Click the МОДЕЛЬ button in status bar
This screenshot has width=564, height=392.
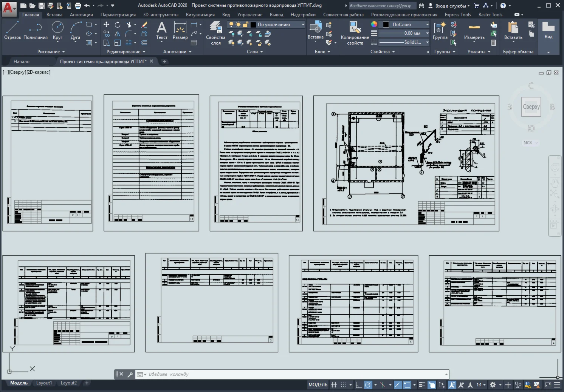click(318, 385)
